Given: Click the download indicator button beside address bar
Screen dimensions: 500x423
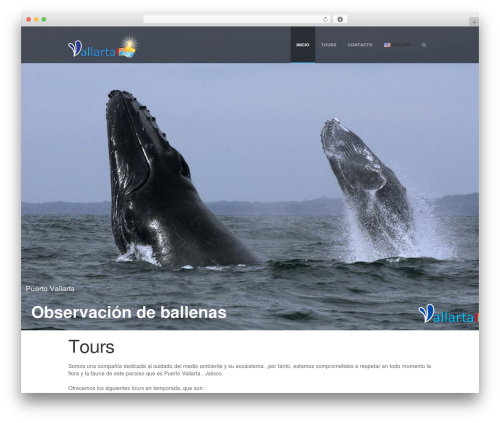Looking at the screenshot, I should tap(340, 19).
